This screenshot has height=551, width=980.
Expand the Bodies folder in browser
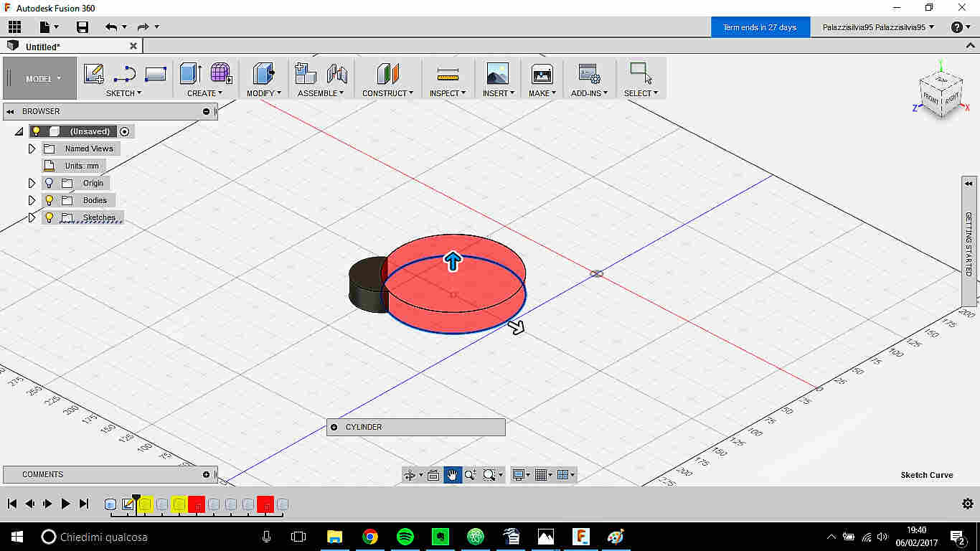click(32, 200)
